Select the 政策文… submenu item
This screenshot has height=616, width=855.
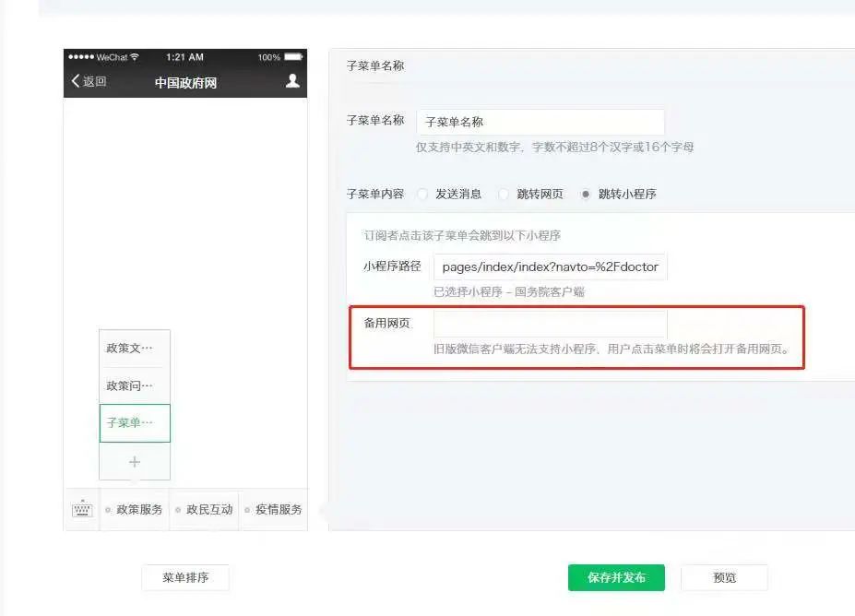(x=135, y=348)
